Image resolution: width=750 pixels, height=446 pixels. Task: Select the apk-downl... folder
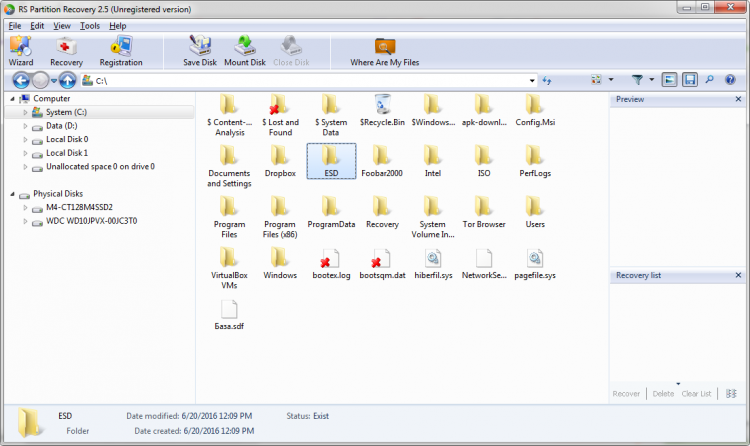coord(484,111)
